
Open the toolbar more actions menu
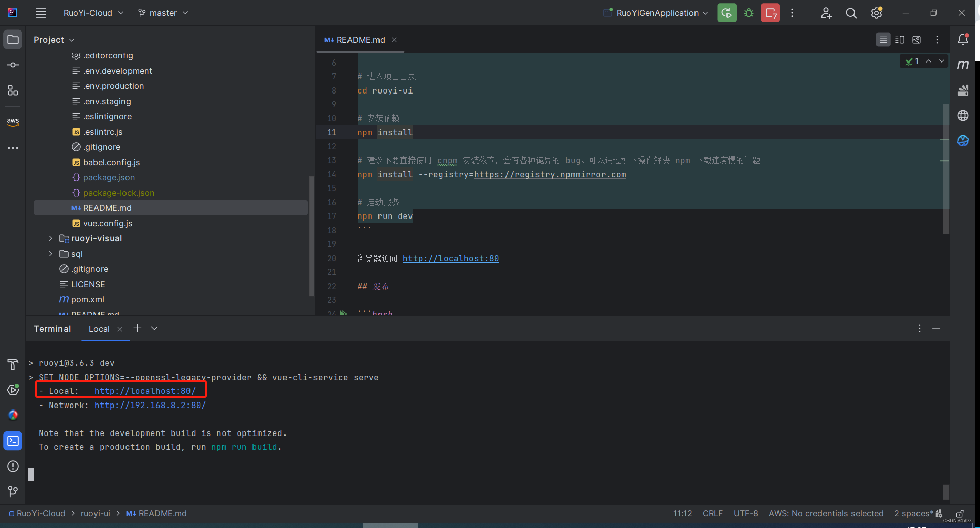792,13
